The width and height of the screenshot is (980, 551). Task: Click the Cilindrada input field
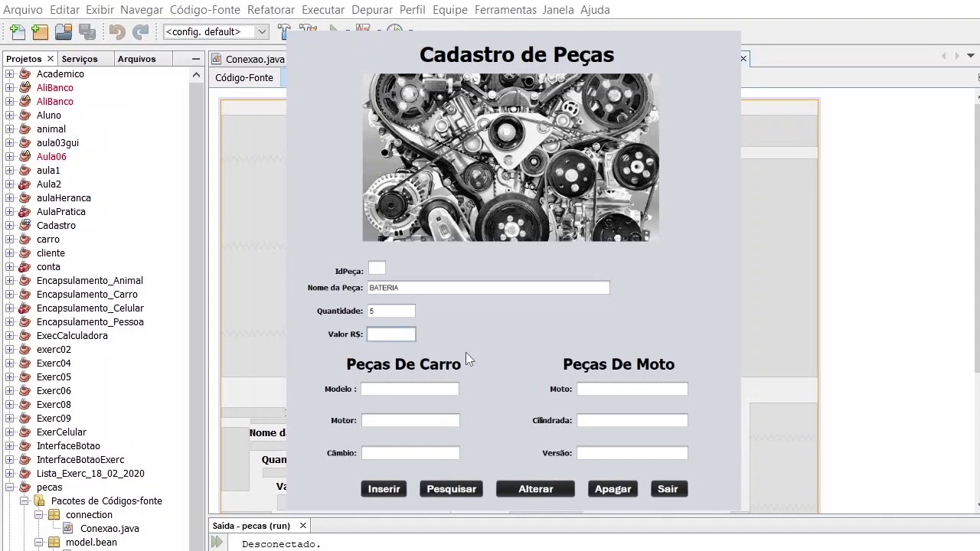click(x=632, y=420)
